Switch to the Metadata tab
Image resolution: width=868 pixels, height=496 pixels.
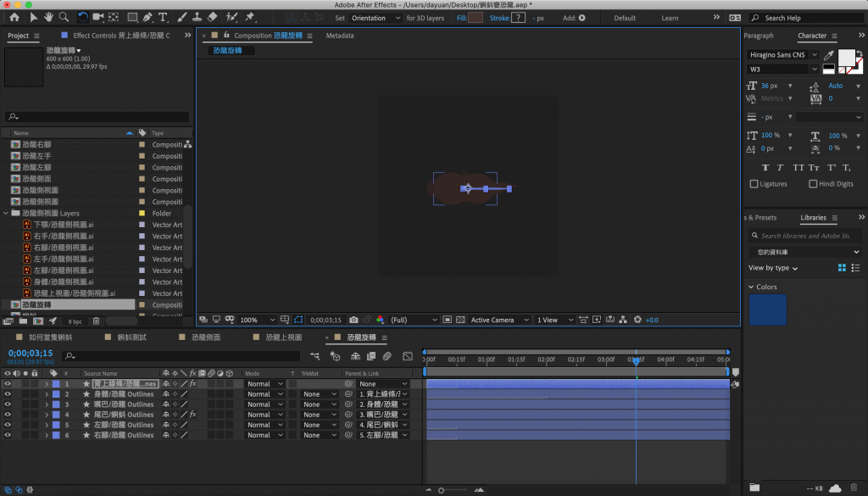click(x=340, y=36)
